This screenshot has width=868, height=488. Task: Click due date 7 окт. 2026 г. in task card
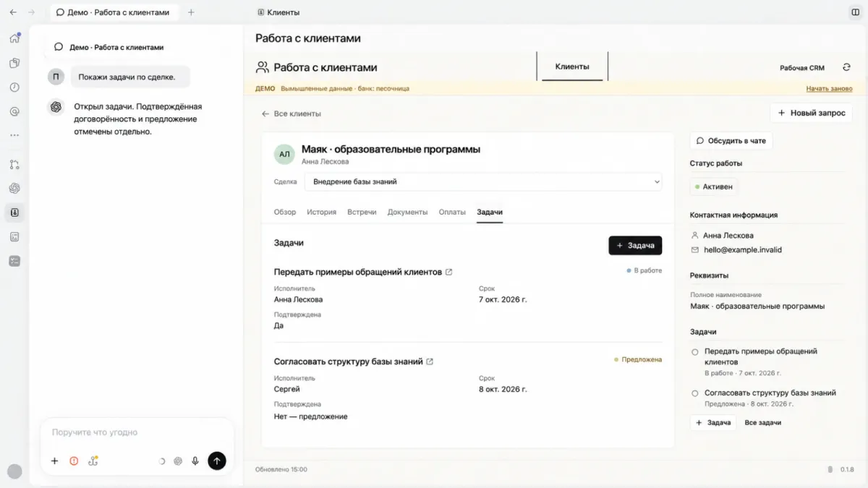pyautogui.click(x=503, y=299)
